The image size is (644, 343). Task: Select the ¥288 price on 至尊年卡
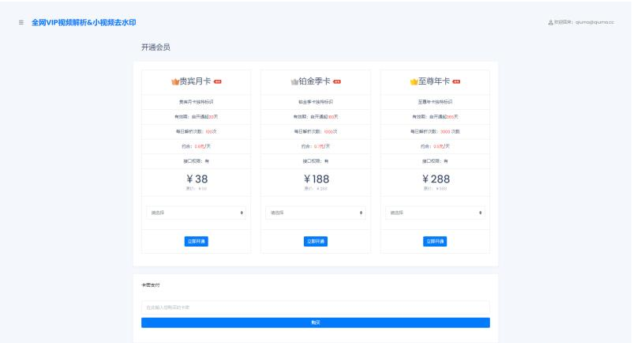click(435, 179)
